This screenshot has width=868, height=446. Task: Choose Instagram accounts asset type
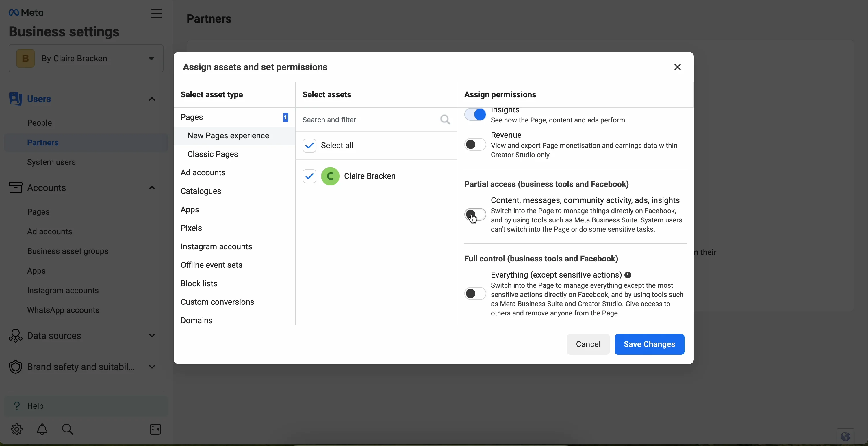(216, 247)
